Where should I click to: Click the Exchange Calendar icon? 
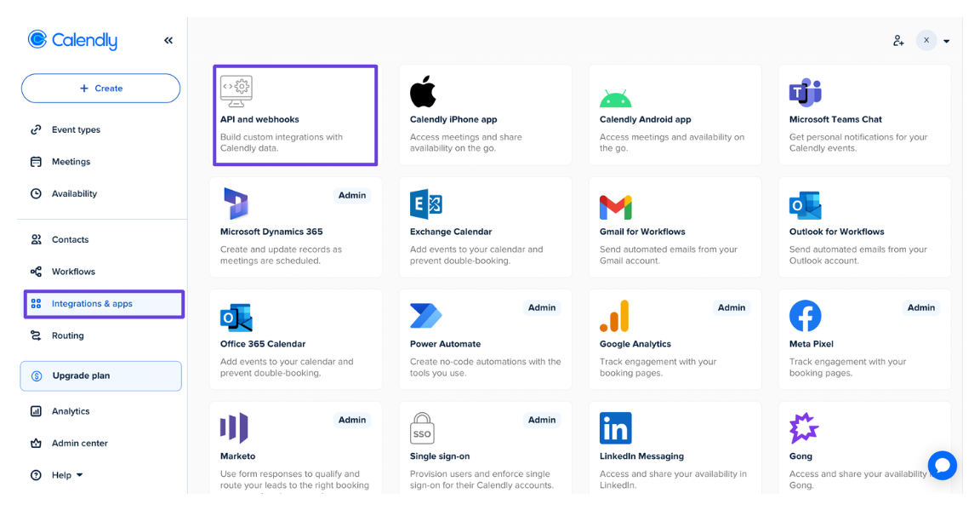(x=426, y=204)
